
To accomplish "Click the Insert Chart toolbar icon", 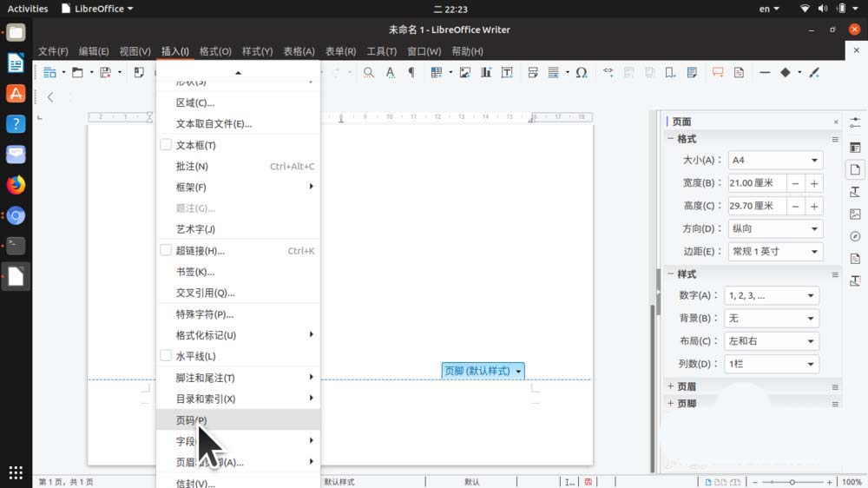I will (x=486, y=72).
